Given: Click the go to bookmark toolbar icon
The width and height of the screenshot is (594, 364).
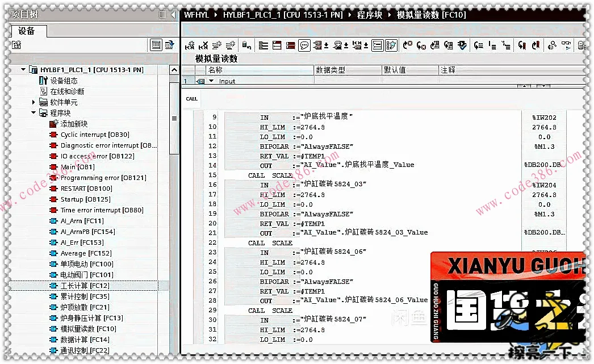Looking at the screenshot, I should pos(536,45).
